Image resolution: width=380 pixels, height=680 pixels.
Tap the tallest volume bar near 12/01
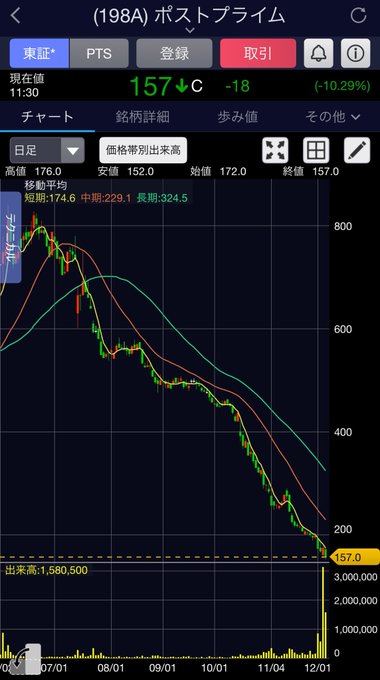click(x=323, y=611)
